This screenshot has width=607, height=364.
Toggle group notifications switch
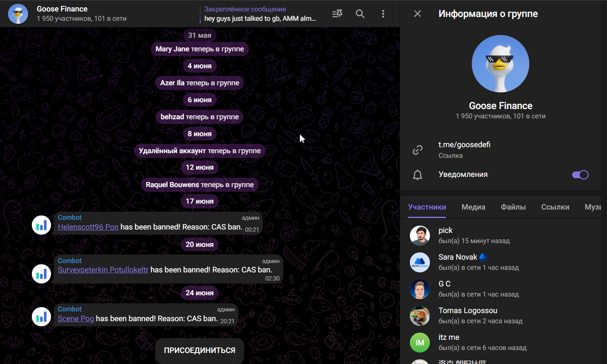coord(580,175)
